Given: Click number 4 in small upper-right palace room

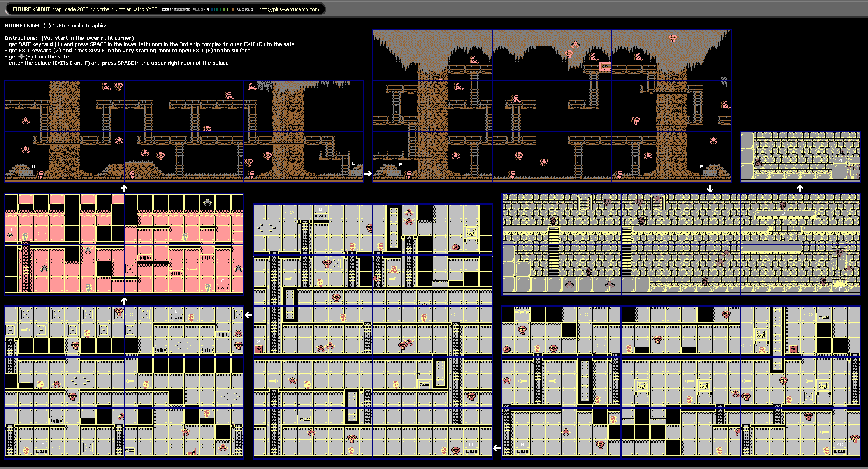Looking at the screenshot, I should pos(840,160).
